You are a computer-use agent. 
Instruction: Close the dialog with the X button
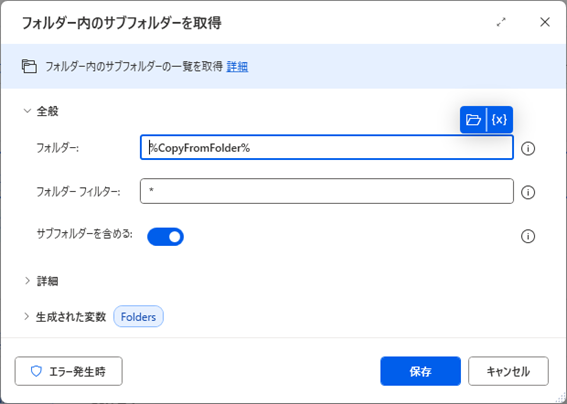click(x=545, y=22)
